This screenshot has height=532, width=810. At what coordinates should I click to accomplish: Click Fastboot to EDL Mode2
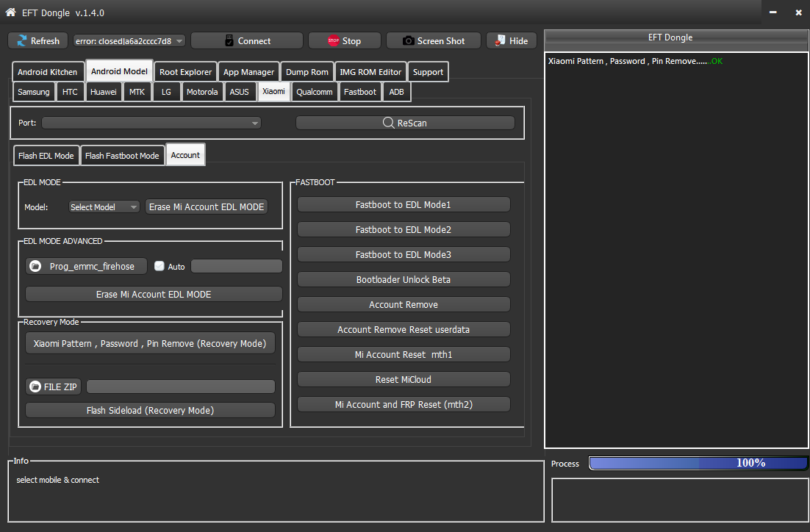tap(404, 229)
